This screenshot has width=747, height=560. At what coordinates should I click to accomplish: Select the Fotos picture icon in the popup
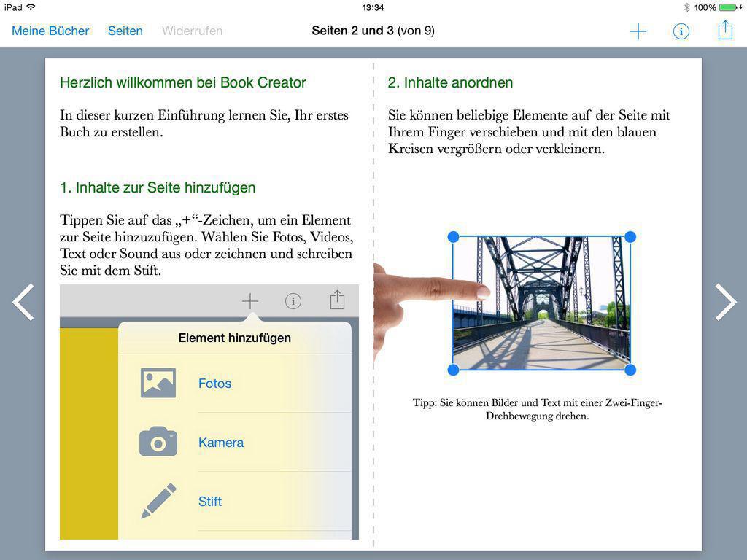click(159, 382)
